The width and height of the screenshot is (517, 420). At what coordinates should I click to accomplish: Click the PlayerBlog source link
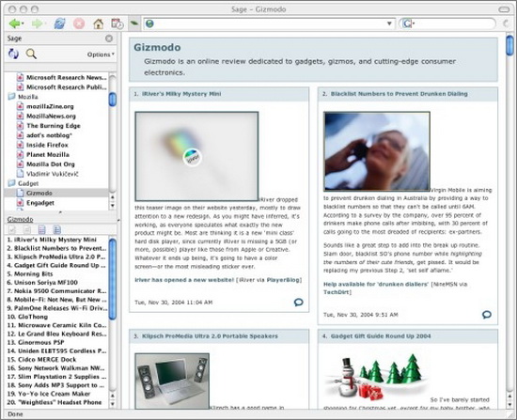point(283,280)
